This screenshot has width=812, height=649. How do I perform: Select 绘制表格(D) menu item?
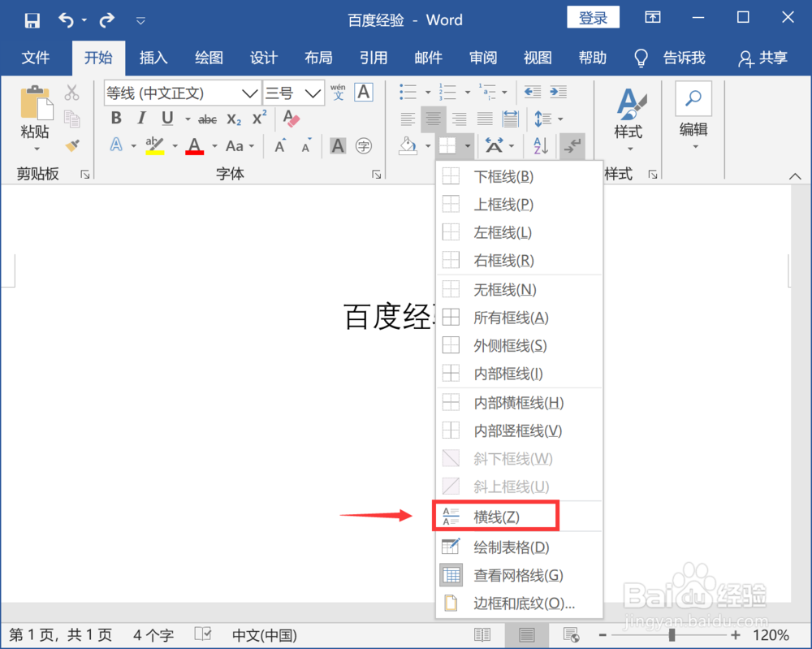point(520,547)
